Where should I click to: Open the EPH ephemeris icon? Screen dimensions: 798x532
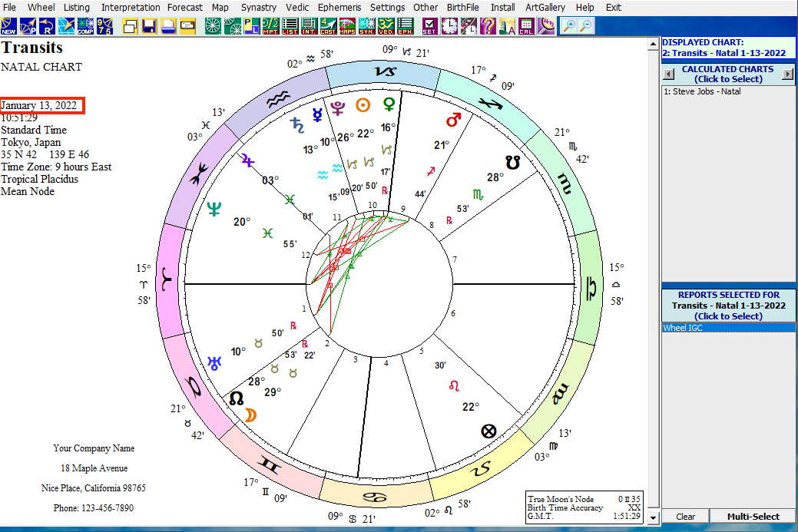[405, 26]
